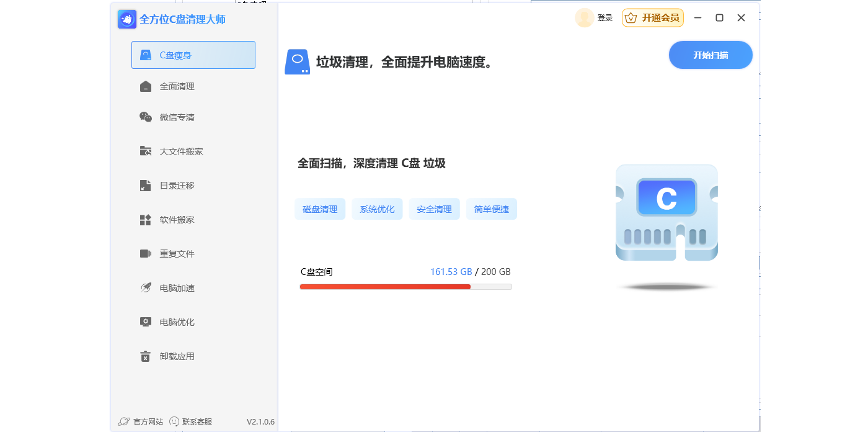This screenshot has width=868, height=432.
Task: Select the 系统优化 tag
Action: click(x=377, y=209)
